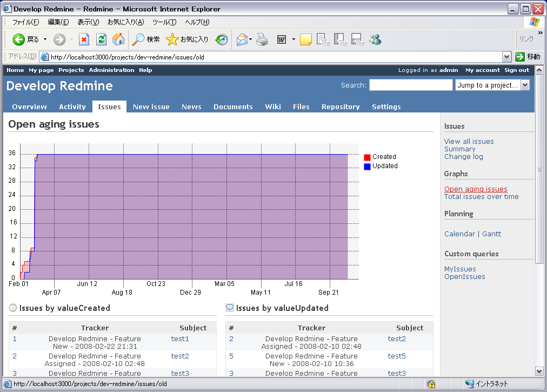Open the Wiki tab

273,107
